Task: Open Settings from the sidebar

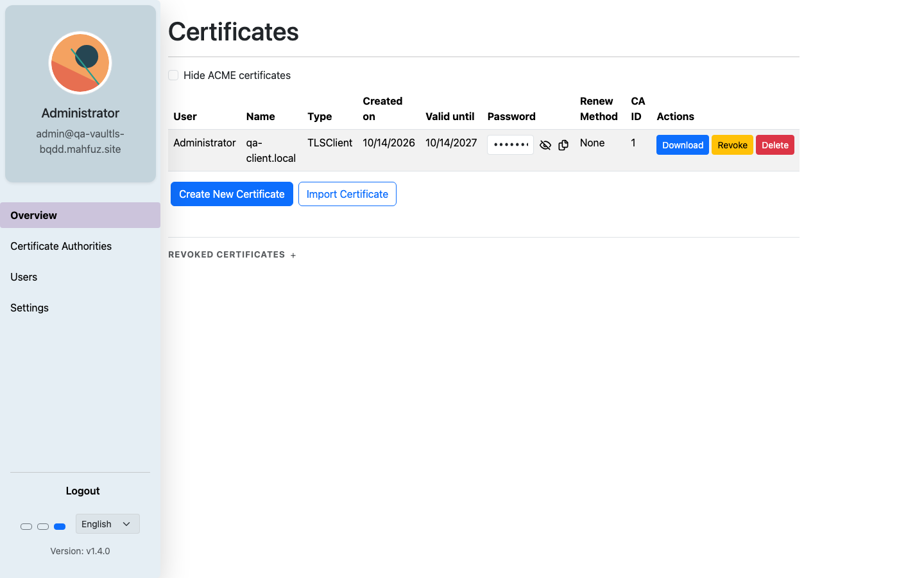Action: 80,308
